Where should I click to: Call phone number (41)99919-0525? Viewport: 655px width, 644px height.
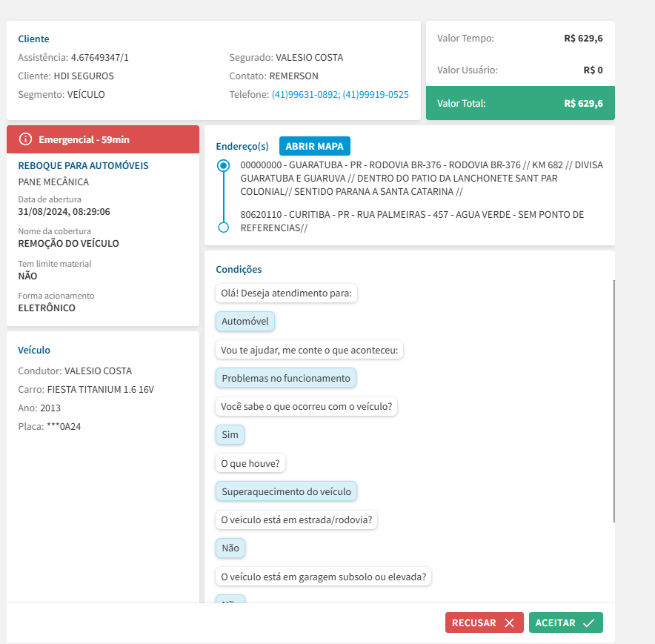[x=375, y=95]
